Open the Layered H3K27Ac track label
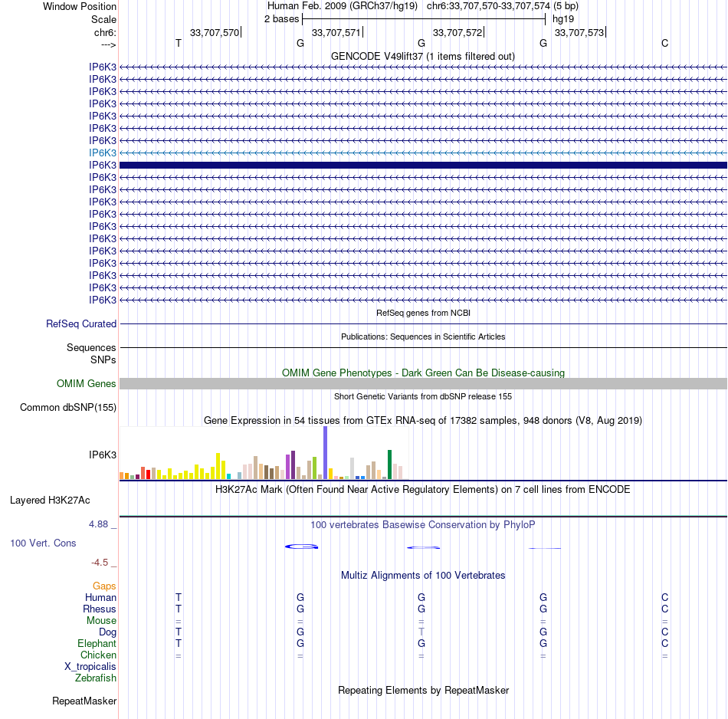The image size is (728, 719). 50,501
